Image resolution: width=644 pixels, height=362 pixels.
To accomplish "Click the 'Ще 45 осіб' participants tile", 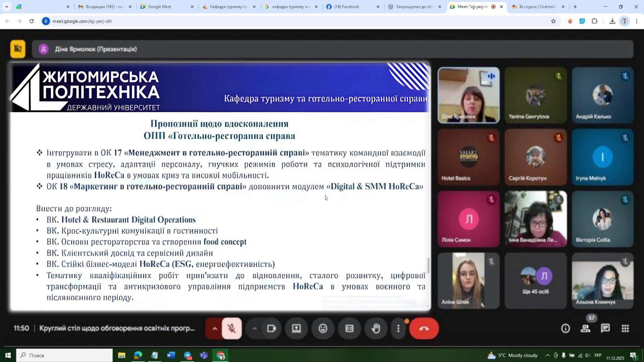I will coord(536,280).
